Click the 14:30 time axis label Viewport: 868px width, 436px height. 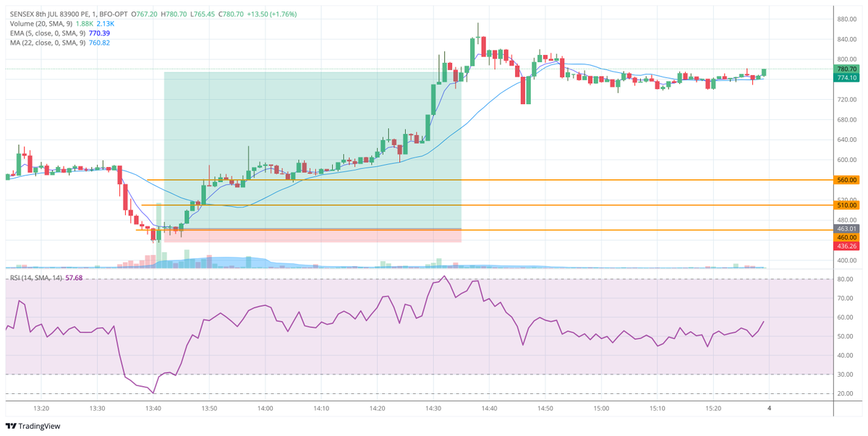coord(433,408)
